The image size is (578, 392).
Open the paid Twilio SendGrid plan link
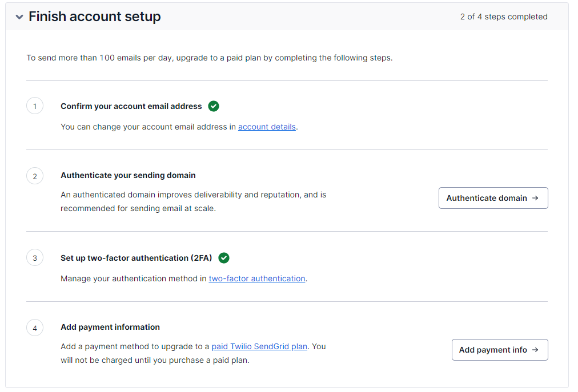[259, 346]
